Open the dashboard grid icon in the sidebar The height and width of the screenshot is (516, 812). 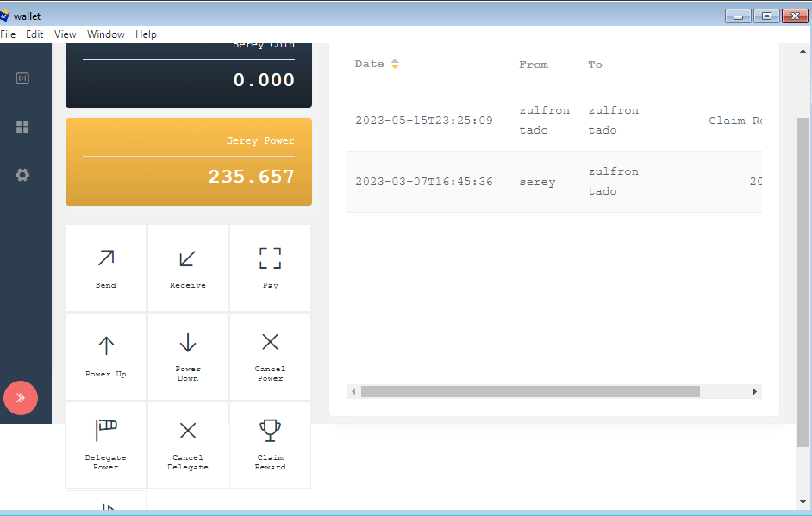(x=22, y=127)
